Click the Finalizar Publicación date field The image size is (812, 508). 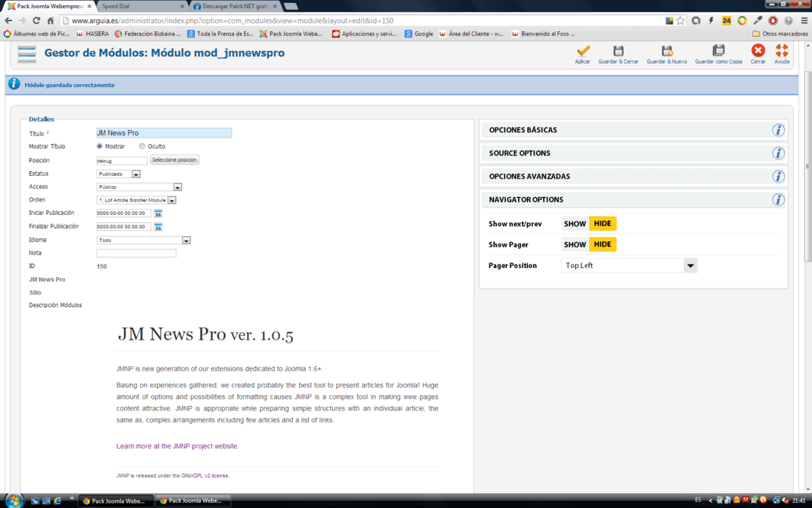tap(124, 227)
